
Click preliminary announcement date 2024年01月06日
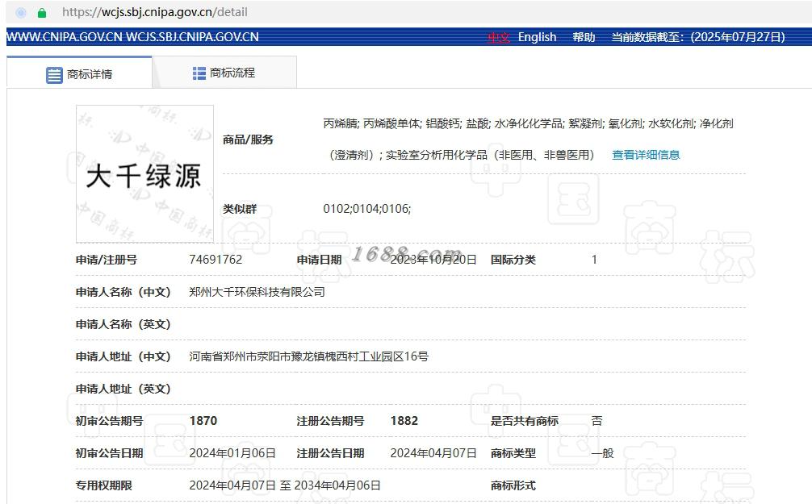[x=232, y=453]
